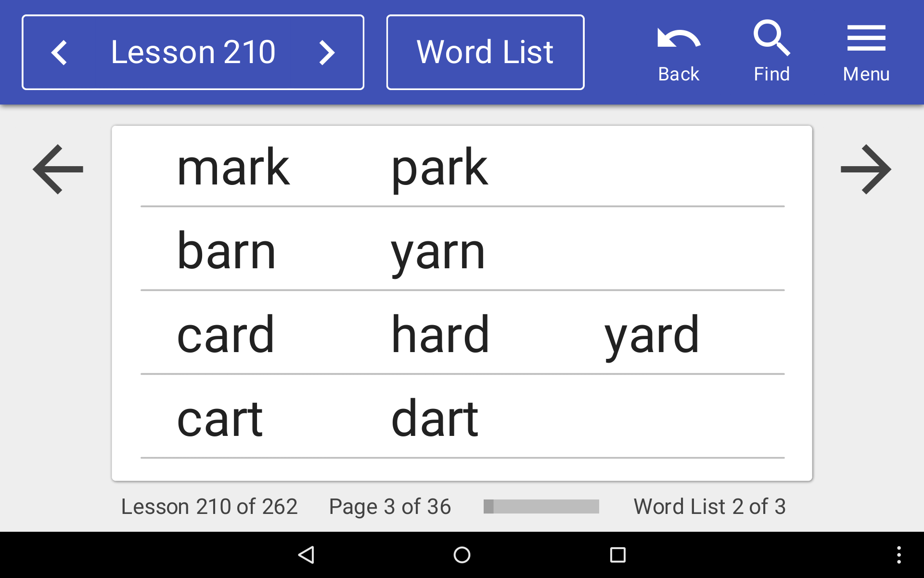Image resolution: width=924 pixels, height=578 pixels.
Task: Tap the "Word List 2 of 3" indicator
Action: [x=710, y=507]
